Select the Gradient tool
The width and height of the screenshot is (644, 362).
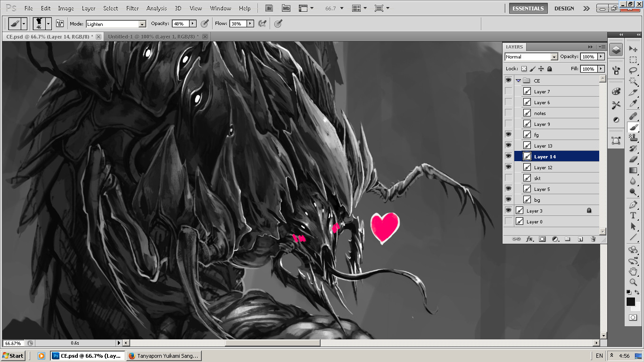[x=633, y=170]
